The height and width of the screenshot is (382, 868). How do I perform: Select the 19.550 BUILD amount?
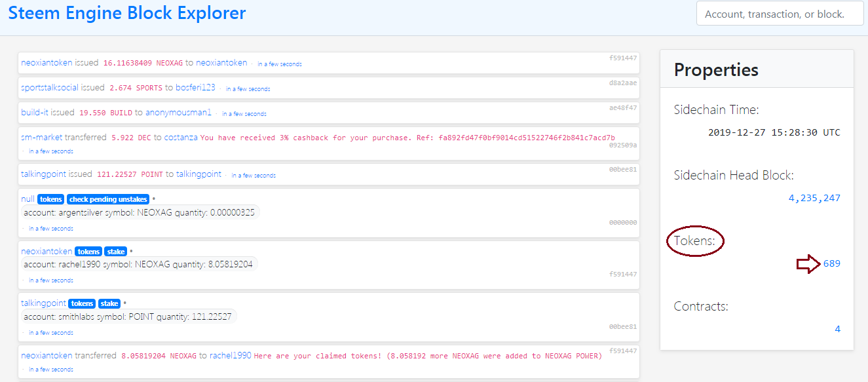[x=105, y=113]
